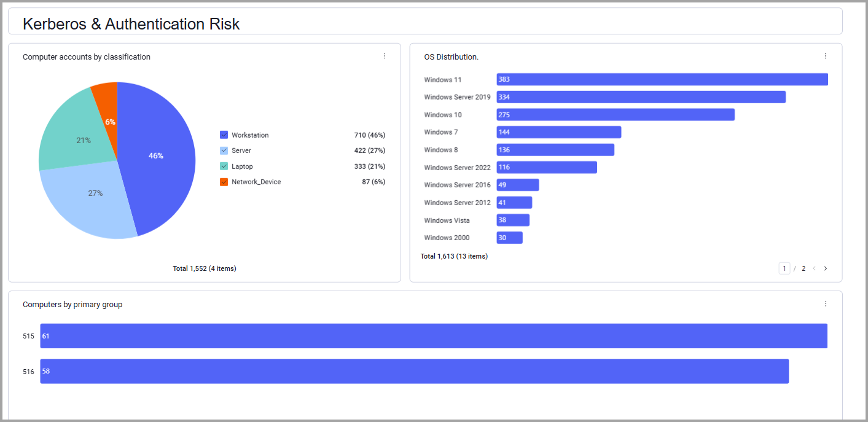
Task: Click the Total 1,552 (4 items) text
Action: [205, 268]
